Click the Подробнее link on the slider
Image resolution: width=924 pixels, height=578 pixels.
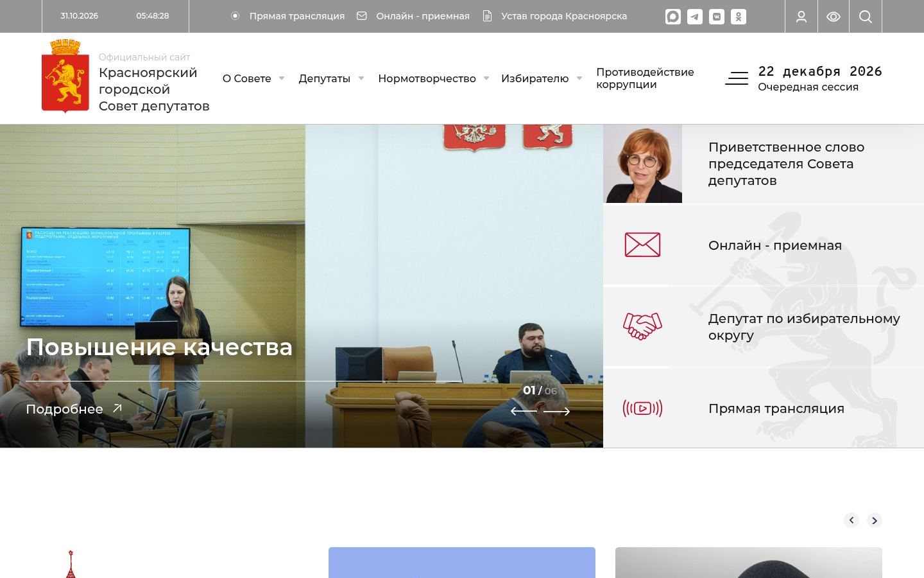(64, 409)
